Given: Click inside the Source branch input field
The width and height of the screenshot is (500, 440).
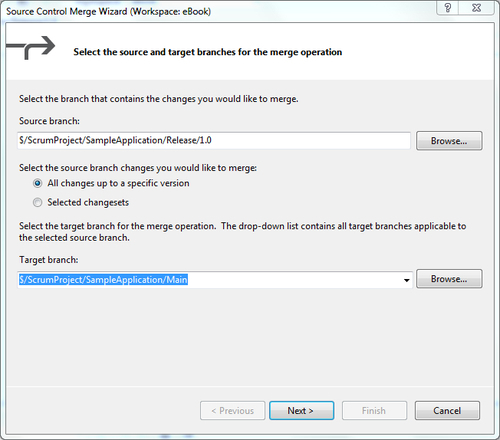Looking at the screenshot, I should point(214,140).
